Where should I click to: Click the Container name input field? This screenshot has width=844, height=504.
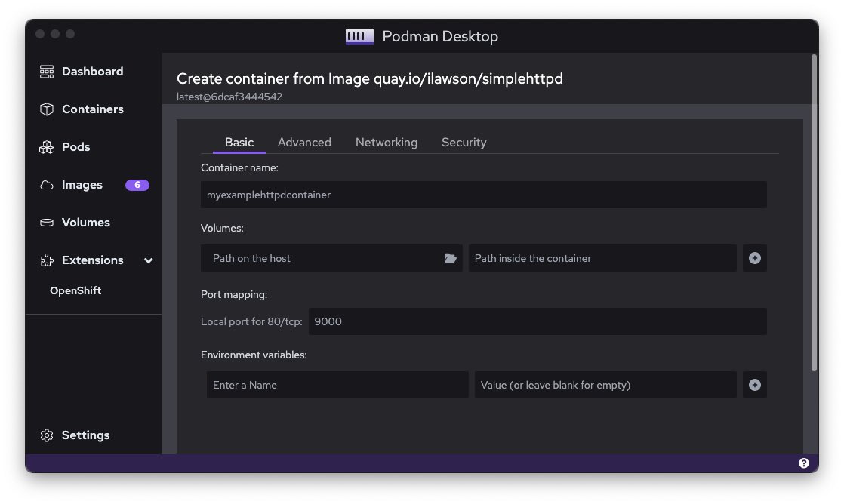click(x=483, y=195)
